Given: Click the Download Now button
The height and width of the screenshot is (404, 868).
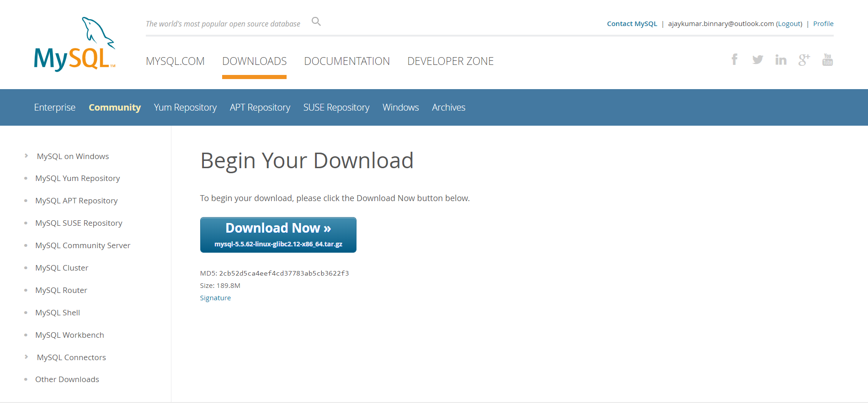Looking at the screenshot, I should click(278, 235).
